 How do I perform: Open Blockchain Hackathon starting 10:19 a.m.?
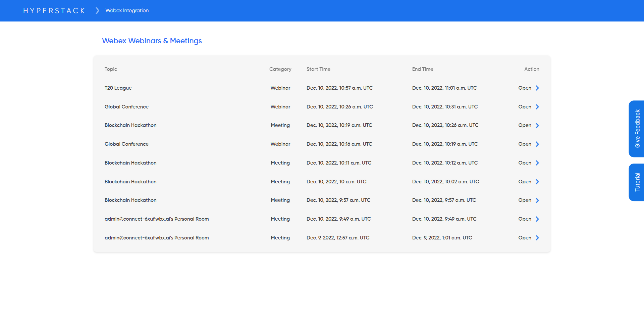pyautogui.click(x=525, y=125)
